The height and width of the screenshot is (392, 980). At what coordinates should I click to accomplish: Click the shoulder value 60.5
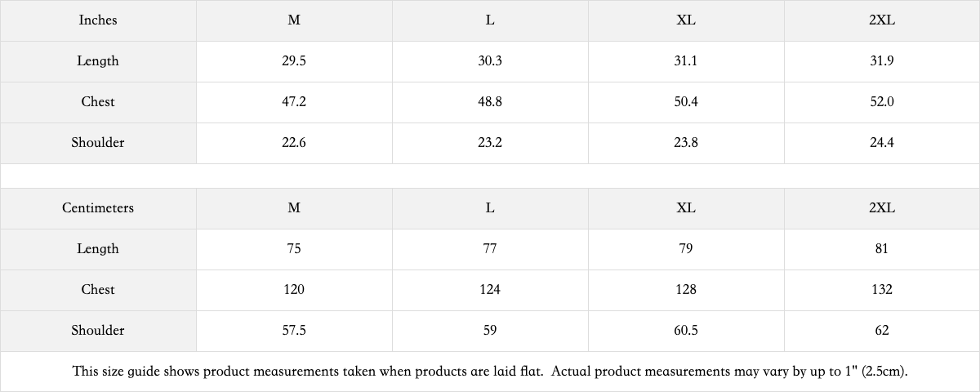coord(686,331)
